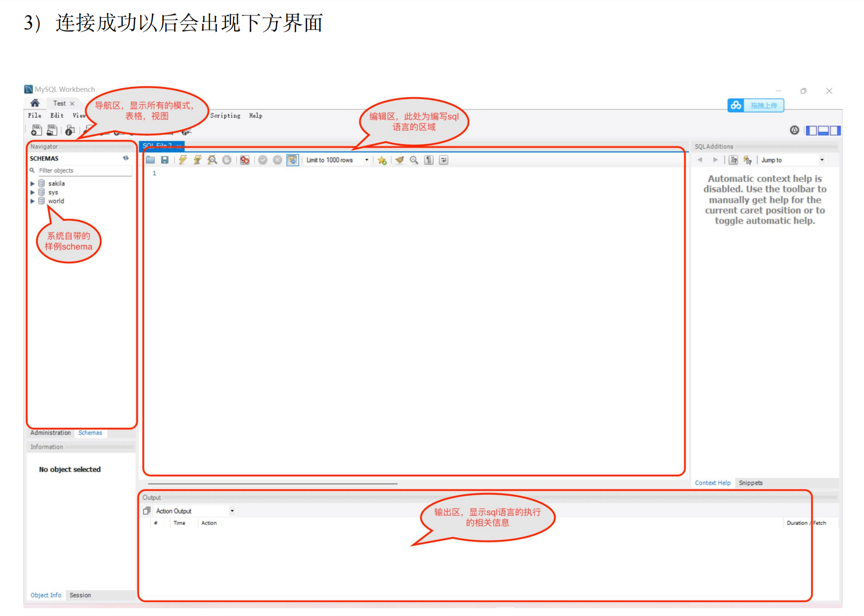The image size is (864, 616).
Task: Get context help for caret position
Action: (x=733, y=160)
